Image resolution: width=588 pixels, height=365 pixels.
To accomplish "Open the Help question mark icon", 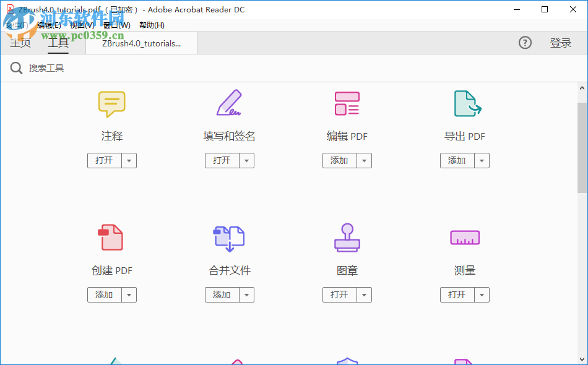I will coord(525,43).
